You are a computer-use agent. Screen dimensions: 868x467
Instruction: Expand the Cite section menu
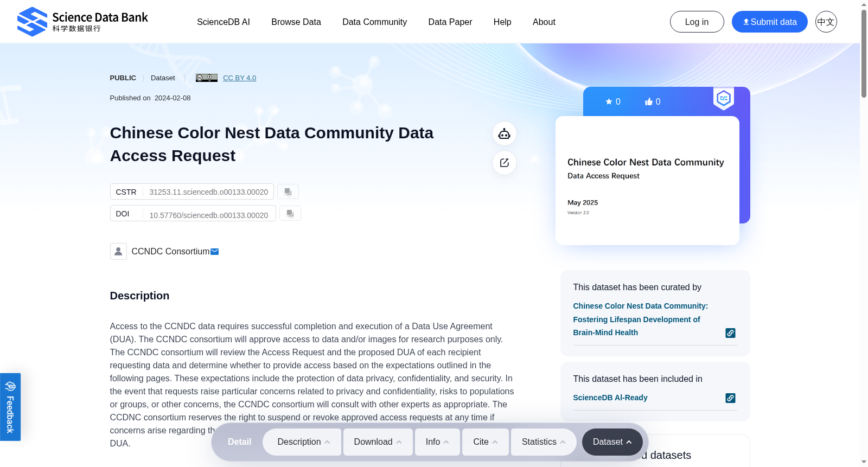coord(486,442)
